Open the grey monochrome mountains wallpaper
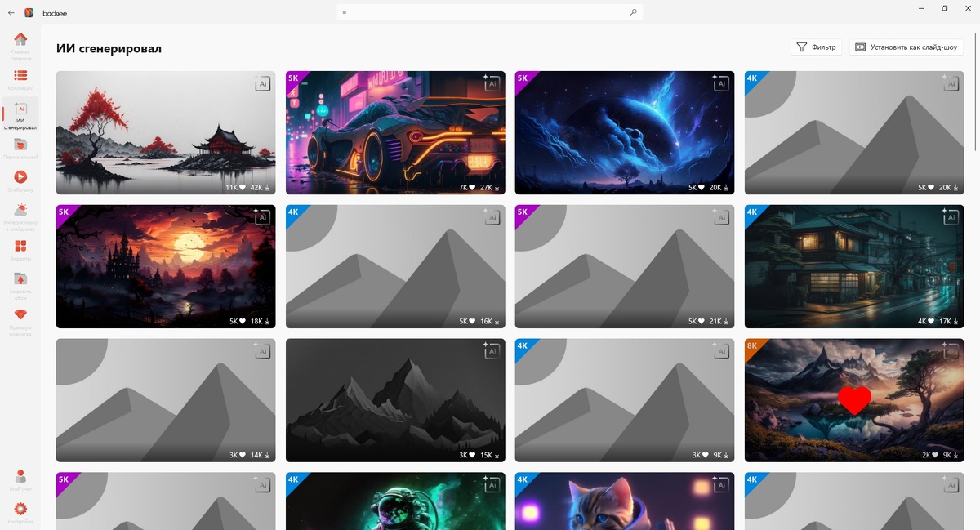The width and height of the screenshot is (980, 530). click(x=395, y=400)
